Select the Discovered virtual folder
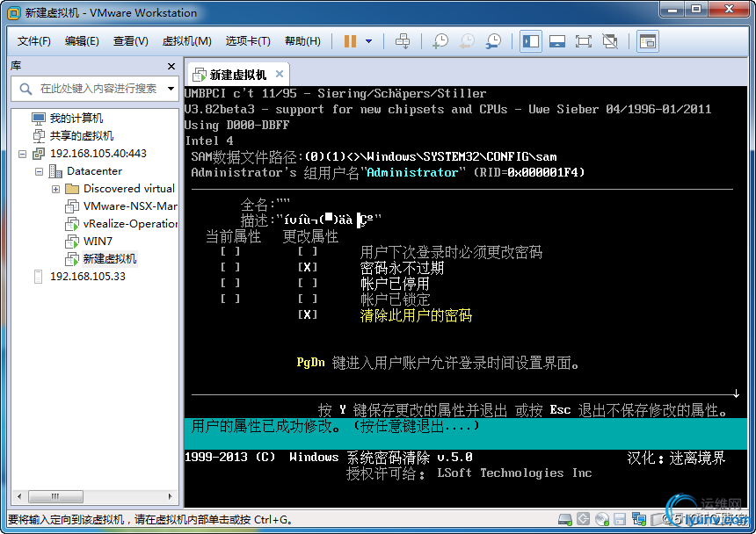Viewport: 756px width, 534px height. pos(128,189)
